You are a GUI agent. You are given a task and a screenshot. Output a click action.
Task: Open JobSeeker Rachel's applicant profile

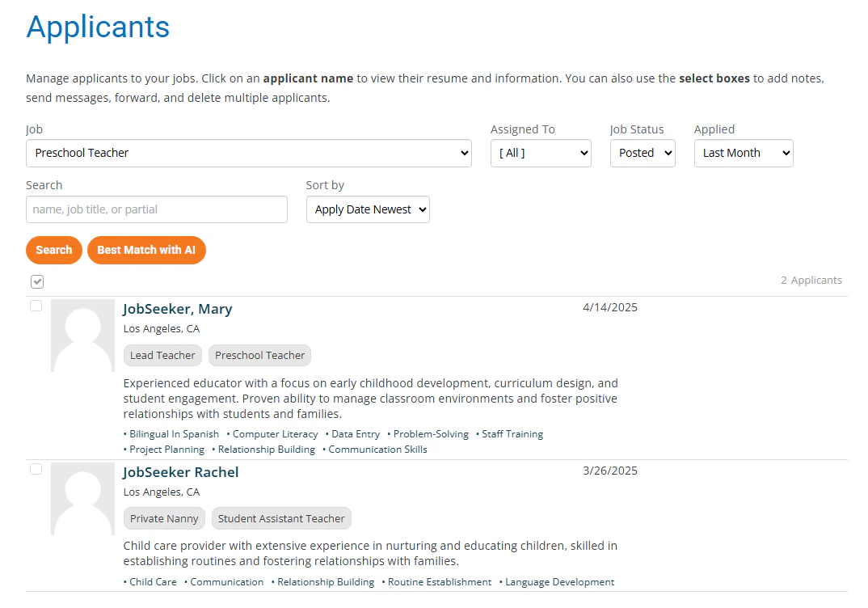coord(180,472)
